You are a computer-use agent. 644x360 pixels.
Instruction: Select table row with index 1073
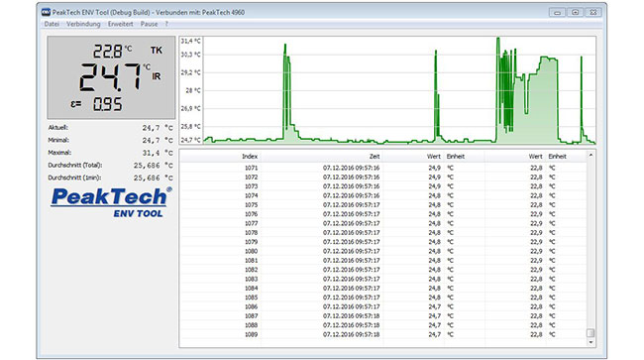click(x=383, y=186)
